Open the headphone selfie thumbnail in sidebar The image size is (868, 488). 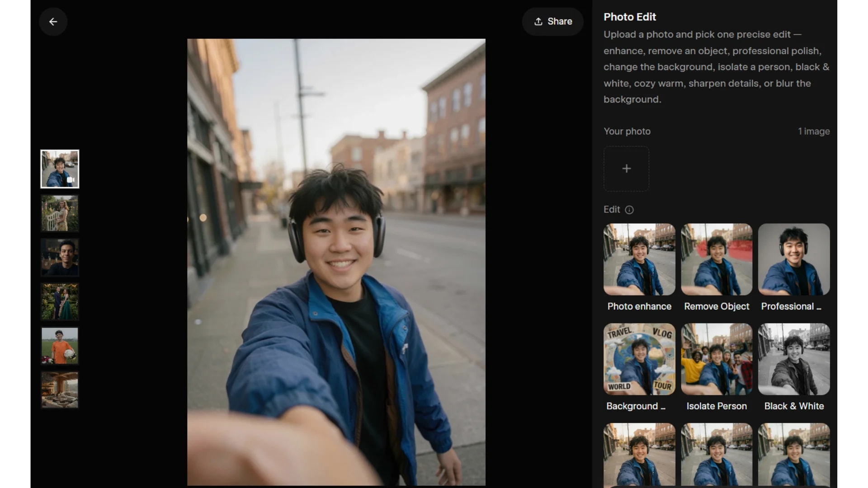pos(60,169)
